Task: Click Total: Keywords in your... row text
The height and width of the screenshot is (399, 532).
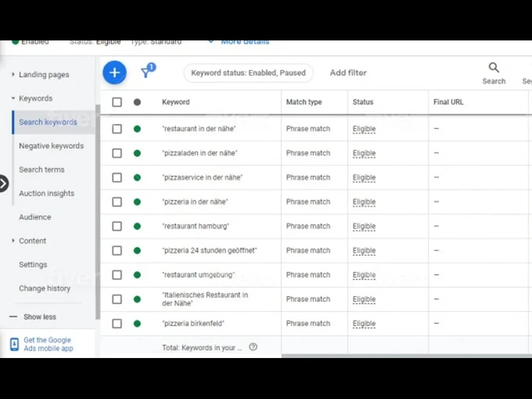Action: [x=202, y=348]
